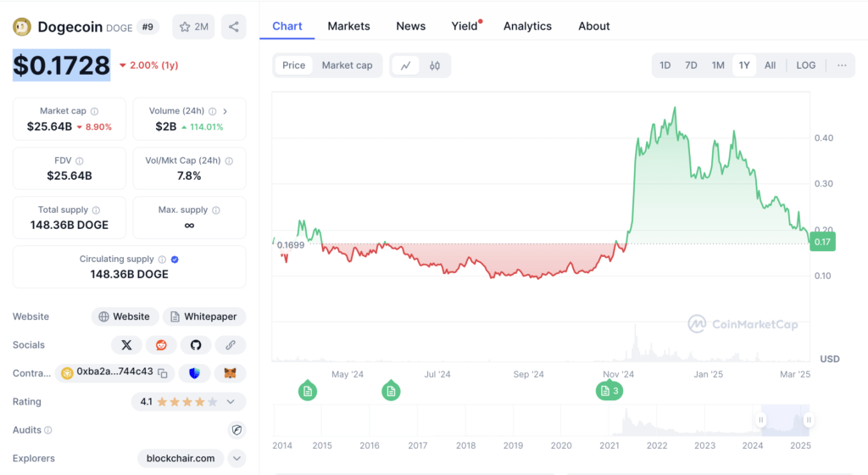Open the chain link social icon
Image resolution: width=868 pixels, height=475 pixels.
click(231, 345)
